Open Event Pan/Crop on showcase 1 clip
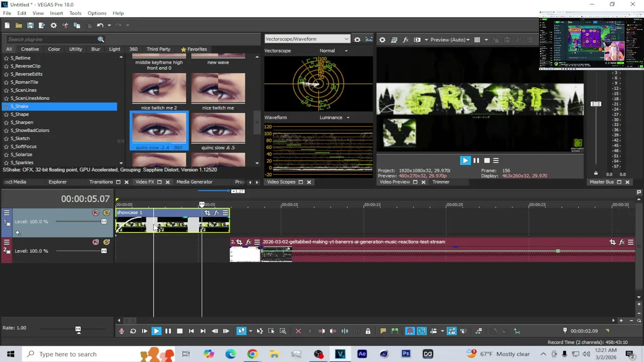This screenshot has height=362, width=644. pyautogui.click(x=207, y=213)
